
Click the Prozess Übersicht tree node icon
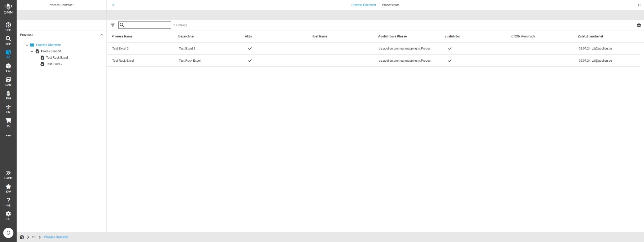tap(32, 45)
